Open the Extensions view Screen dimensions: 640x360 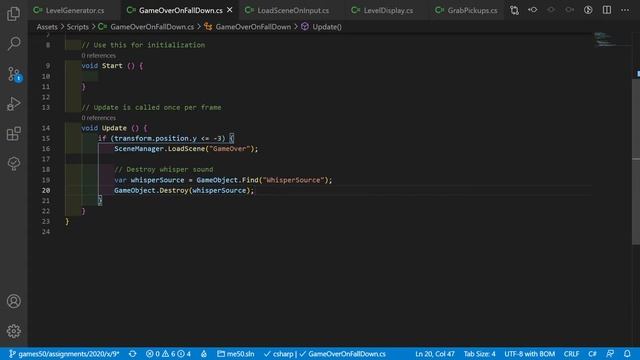pos(13,133)
